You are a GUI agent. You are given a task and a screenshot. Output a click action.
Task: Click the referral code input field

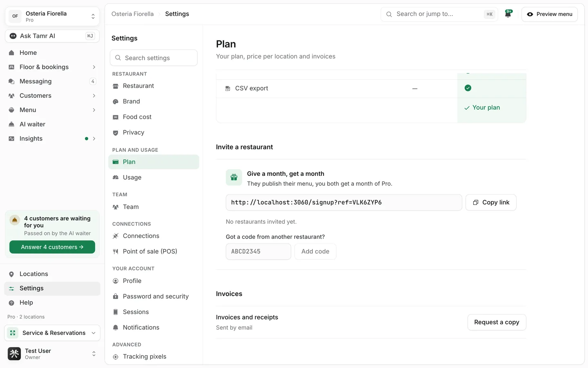(x=258, y=251)
